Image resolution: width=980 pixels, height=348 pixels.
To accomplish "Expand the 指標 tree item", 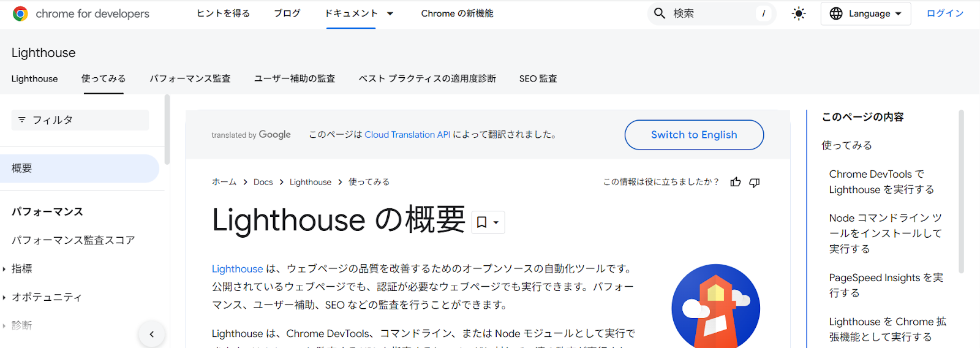I will 4,269.
